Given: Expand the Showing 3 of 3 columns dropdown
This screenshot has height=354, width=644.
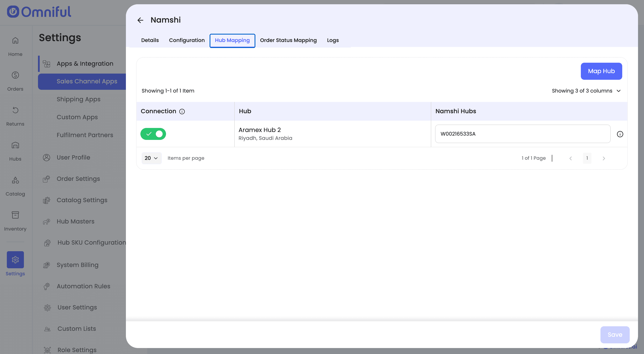Looking at the screenshot, I should coord(586,91).
